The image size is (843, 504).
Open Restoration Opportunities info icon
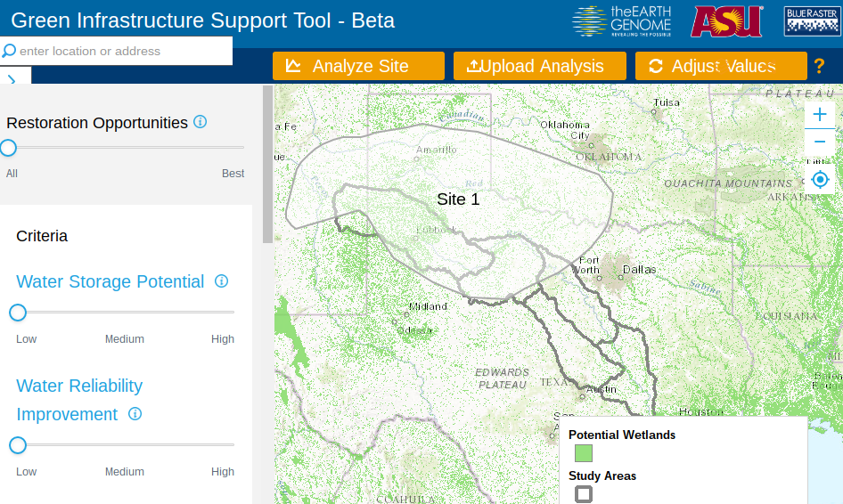click(x=201, y=122)
